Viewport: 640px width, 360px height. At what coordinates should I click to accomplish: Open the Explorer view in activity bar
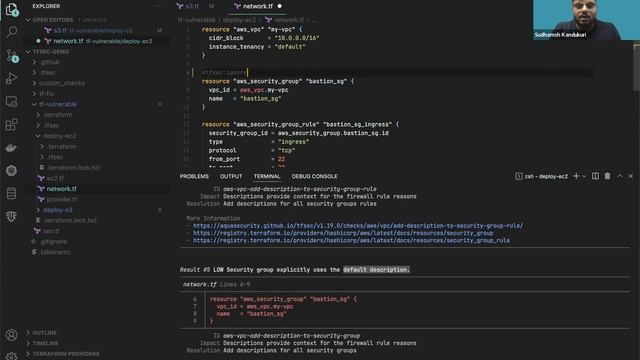click(x=11, y=9)
